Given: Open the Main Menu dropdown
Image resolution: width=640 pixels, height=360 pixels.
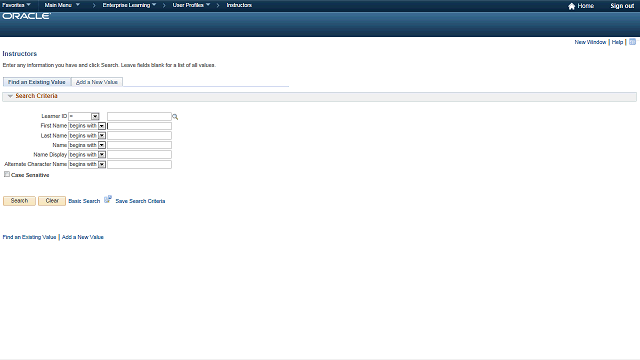Looking at the screenshot, I should point(62,5).
